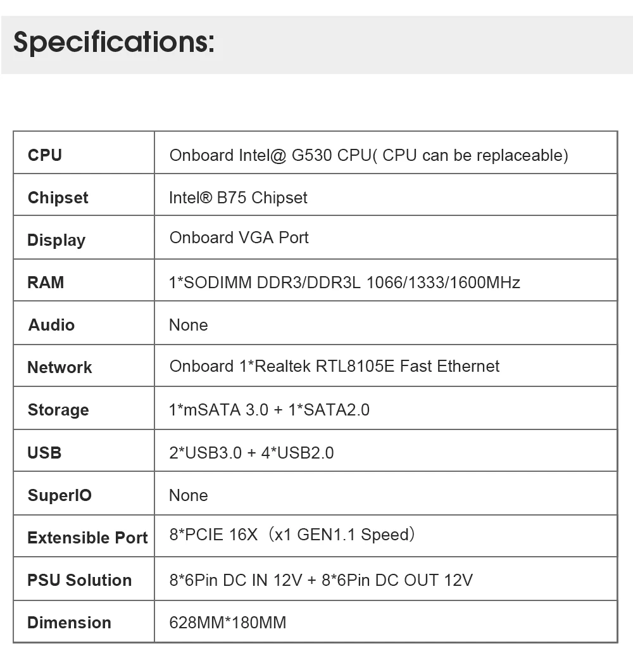
Task: Select the CPU row label
Action: pyautogui.click(x=45, y=155)
